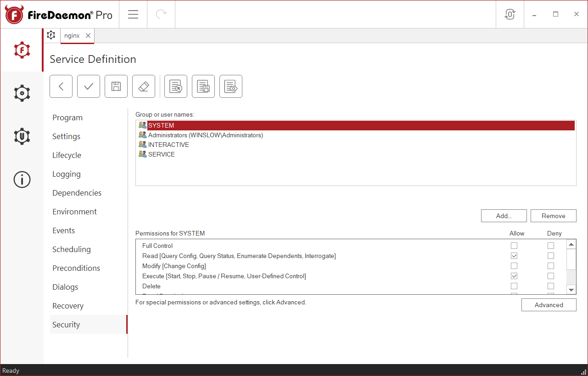588x376 pixels.
Task: Click the Ready status bar text
Action: 11,370
